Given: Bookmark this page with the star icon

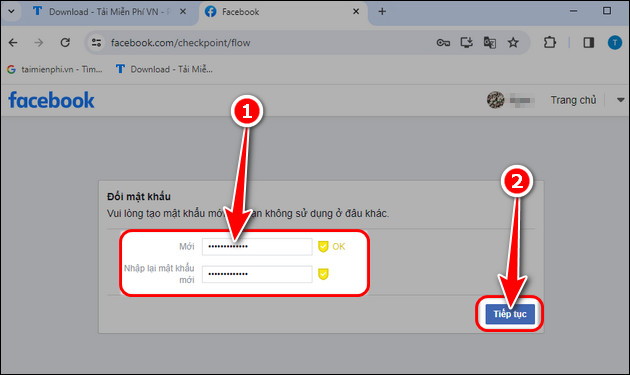Looking at the screenshot, I should [x=513, y=43].
